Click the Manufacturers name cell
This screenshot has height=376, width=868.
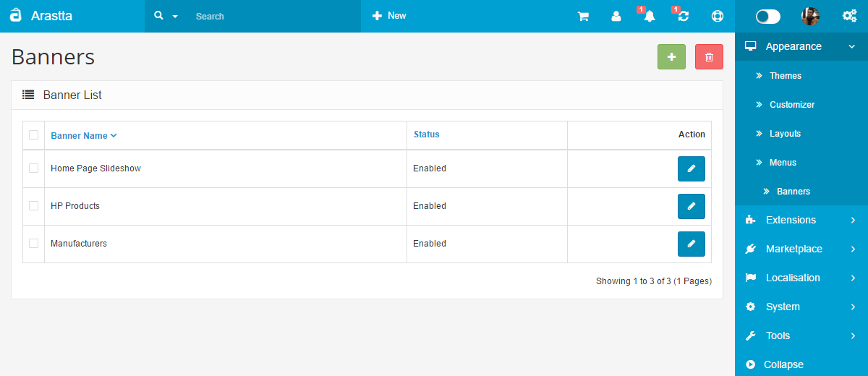pyautogui.click(x=79, y=244)
